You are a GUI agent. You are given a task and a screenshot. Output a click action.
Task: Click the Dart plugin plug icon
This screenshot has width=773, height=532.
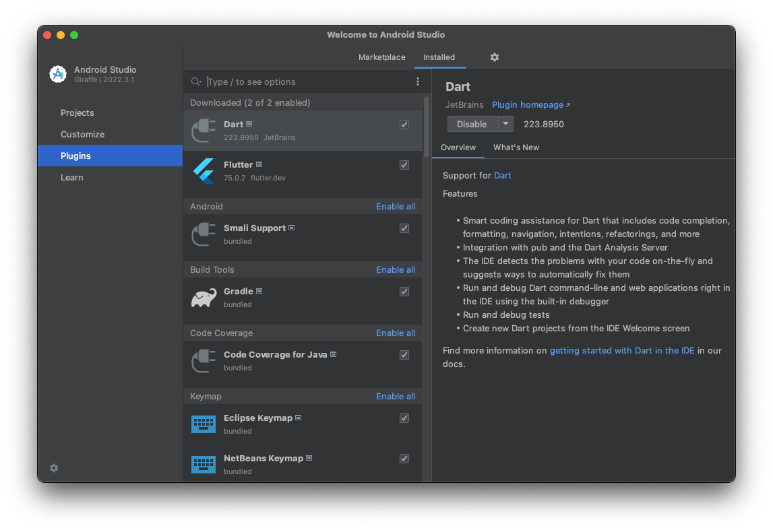[x=204, y=131]
